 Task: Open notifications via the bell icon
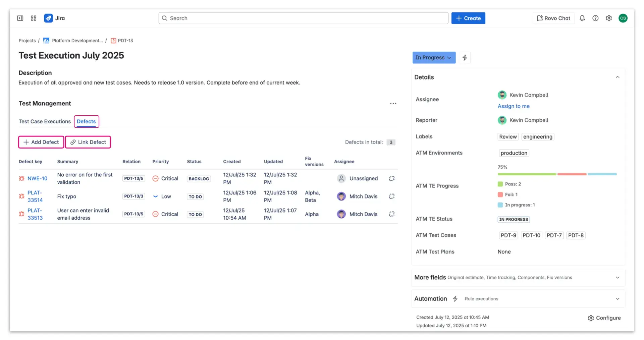(582, 18)
